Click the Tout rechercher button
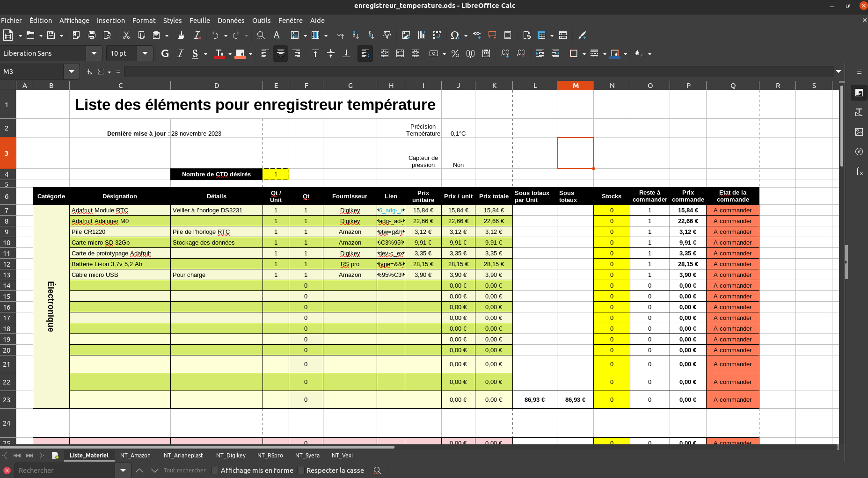The height and width of the screenshot is (478, 868). coord(184,471)
